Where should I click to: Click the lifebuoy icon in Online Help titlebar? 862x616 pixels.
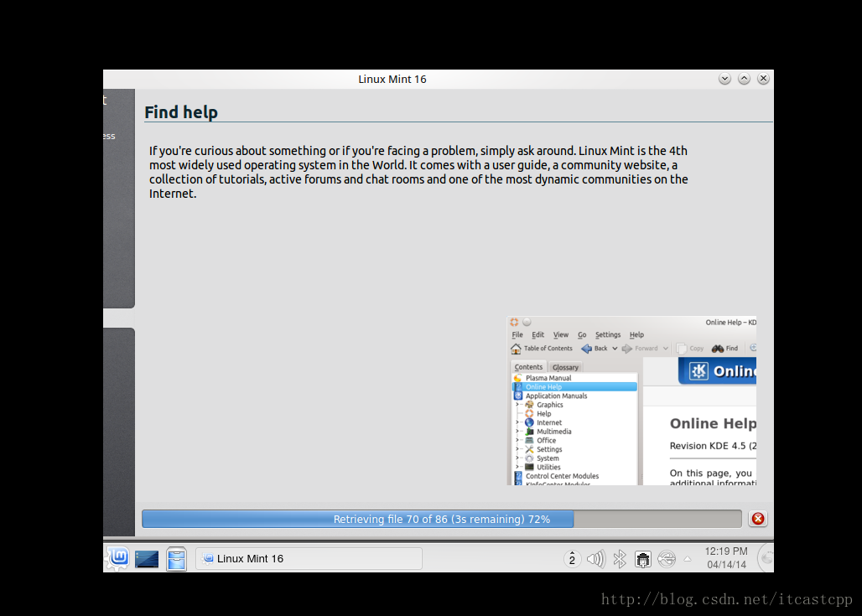pyautogui.click(x=514, y=322)
